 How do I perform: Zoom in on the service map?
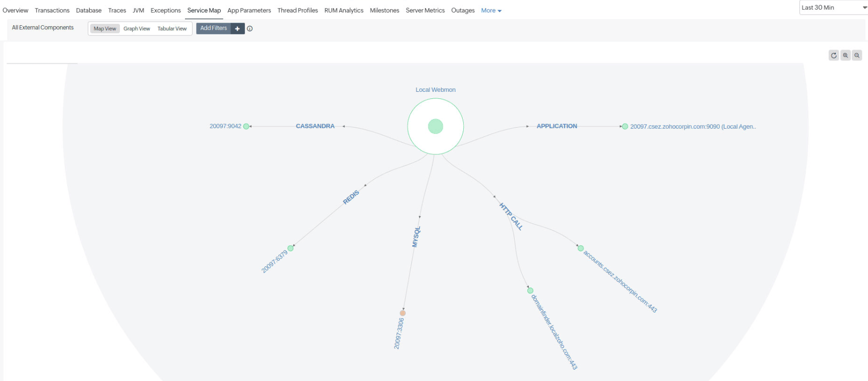pyautogui.click(x=845, y=56)
